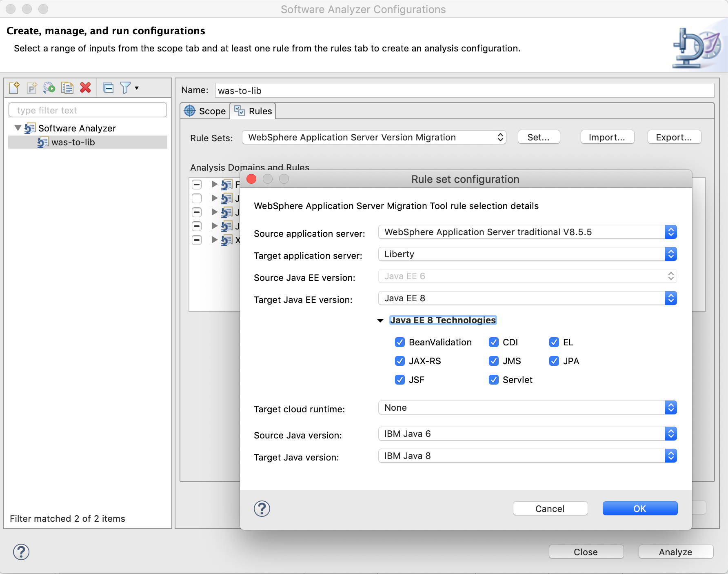This screenshot has width=728, height=574.
Task: Click the duplicate configuration icon
Action: coord(67,88)
